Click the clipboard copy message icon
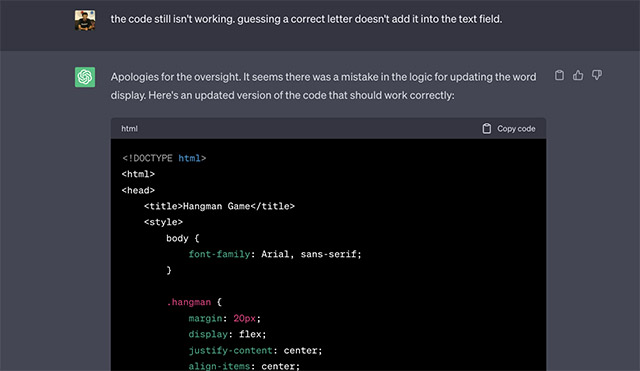Viewport: 640px width, 371px height. click(x=559, y=75)
